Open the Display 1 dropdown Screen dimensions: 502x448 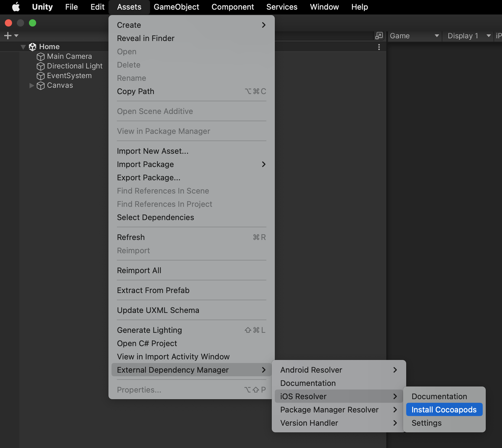pyautogui.click(x=469, y=36)
